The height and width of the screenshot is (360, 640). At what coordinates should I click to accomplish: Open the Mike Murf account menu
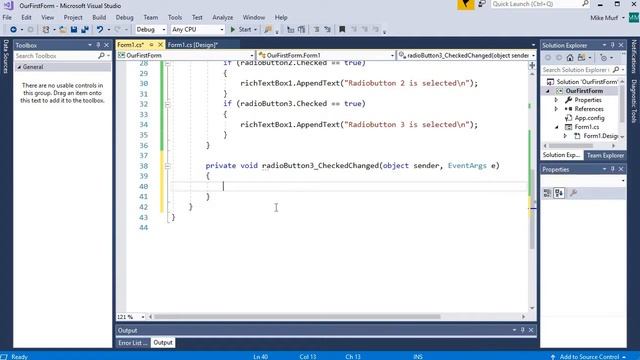point(607,18)
